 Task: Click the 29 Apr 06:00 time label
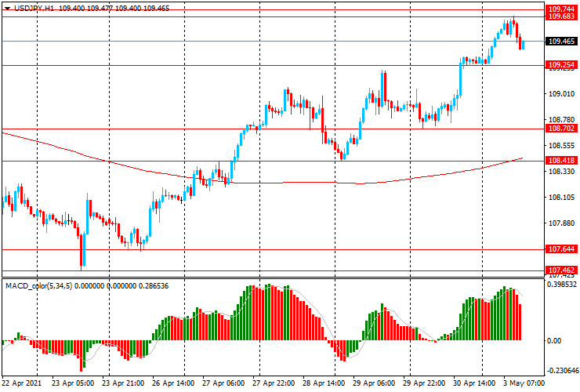[374, 383]
